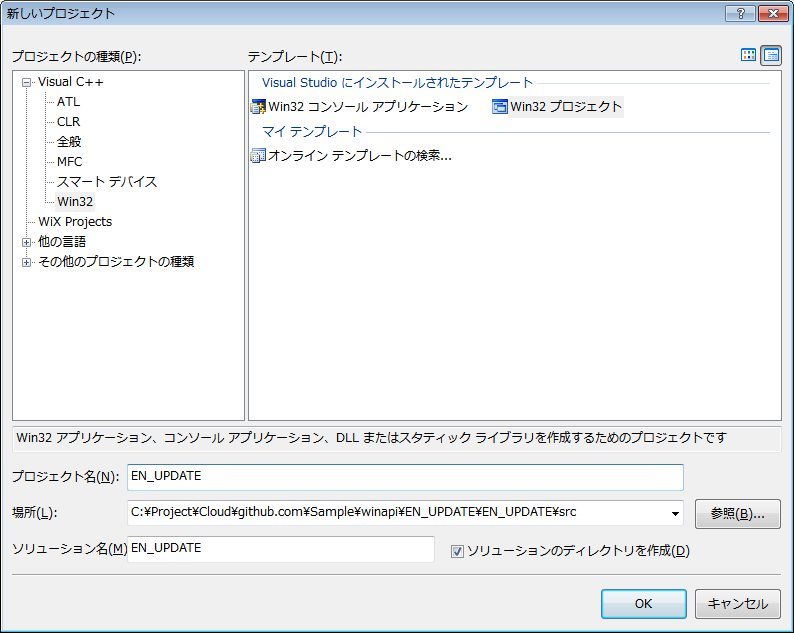Select ATL project type

coord(68,102)
